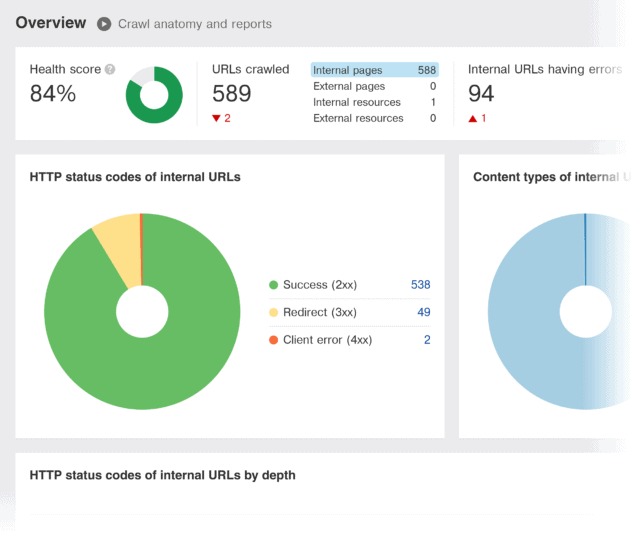Click the Success (2xx) legend label
This screenshot has width=640, height=544.
(320, 285)
